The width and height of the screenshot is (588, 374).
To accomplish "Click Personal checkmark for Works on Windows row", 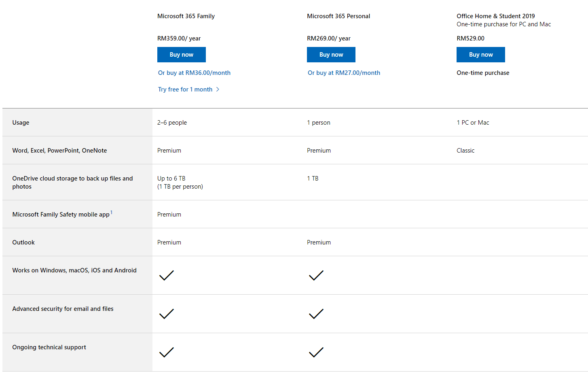I will point(316,275).
